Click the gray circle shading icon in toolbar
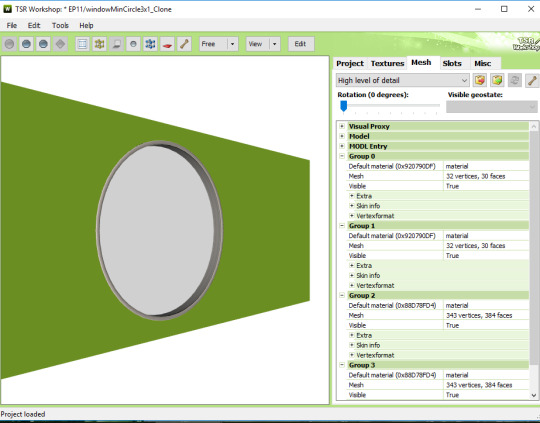Image resolution: width=540 pixels, height=423 pixels. click(10, 44)
